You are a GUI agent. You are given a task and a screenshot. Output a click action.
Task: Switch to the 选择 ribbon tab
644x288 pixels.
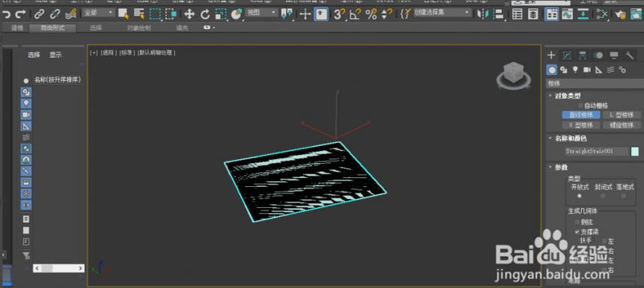click(x=96, y=28)
